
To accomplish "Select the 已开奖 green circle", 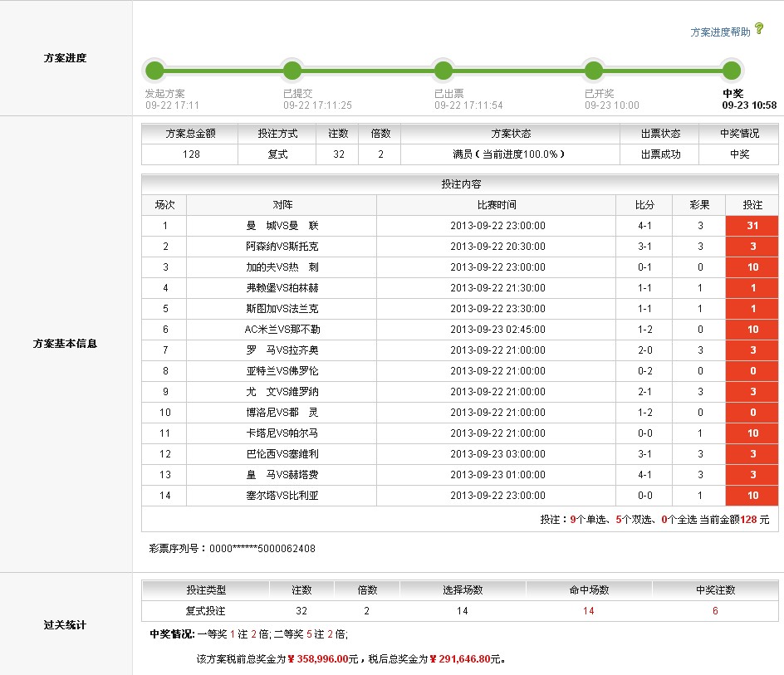I will point(593,71).
